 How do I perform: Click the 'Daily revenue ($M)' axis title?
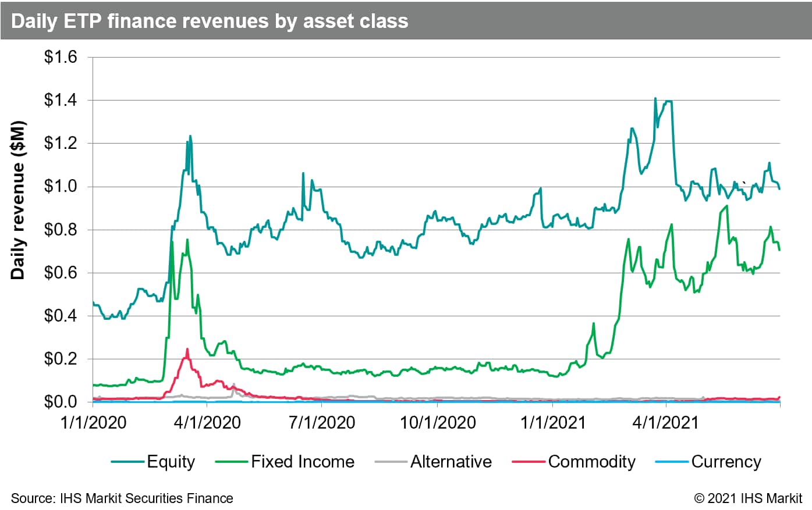[19, 201]
